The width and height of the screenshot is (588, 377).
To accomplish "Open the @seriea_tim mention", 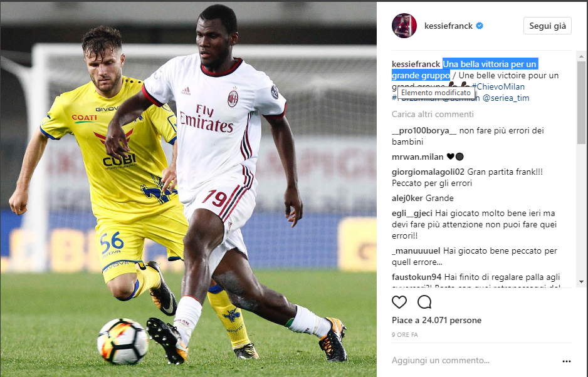I will coord(506,98).
